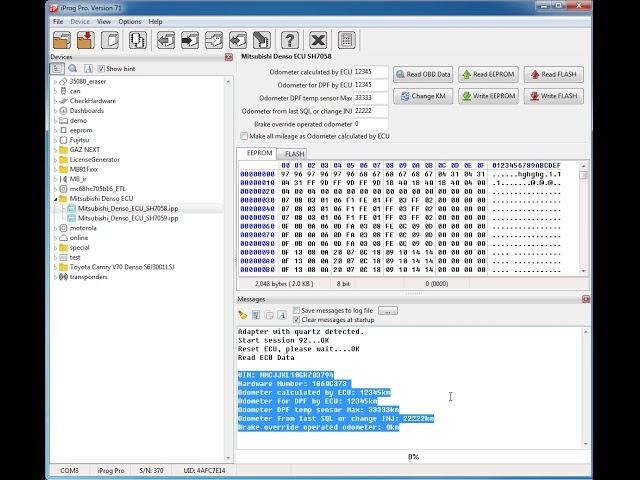Click the copy messages icon in Messages toolbar
Viewport: 640px width, 480px height.
click(x=269, y=315)
